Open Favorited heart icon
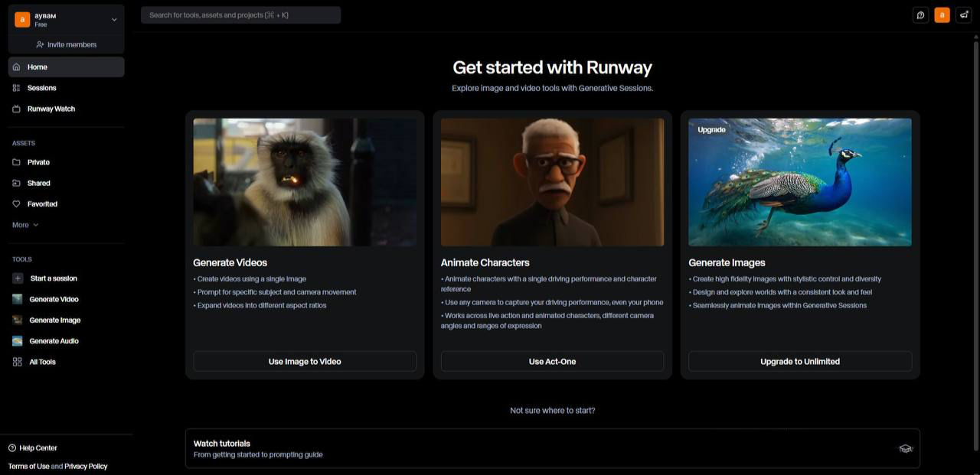This screenshot has height=475, width=980. coord(17,204)
